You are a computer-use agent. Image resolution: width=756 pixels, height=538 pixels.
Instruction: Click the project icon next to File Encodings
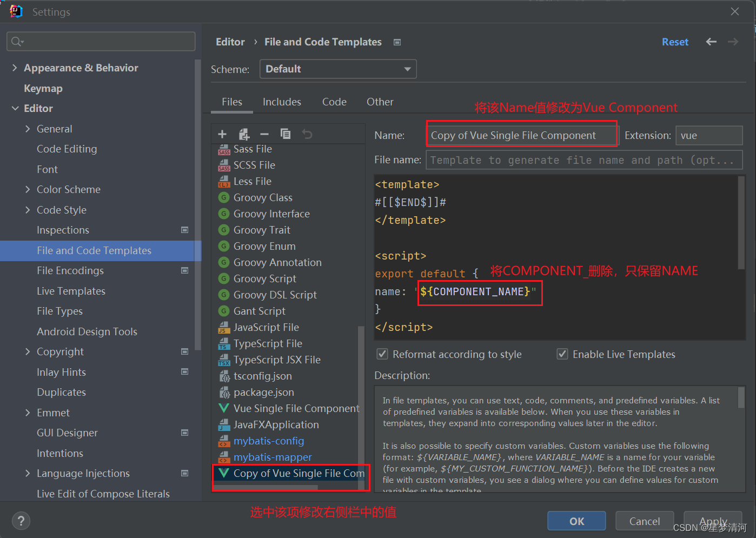(x=184, y=270)
